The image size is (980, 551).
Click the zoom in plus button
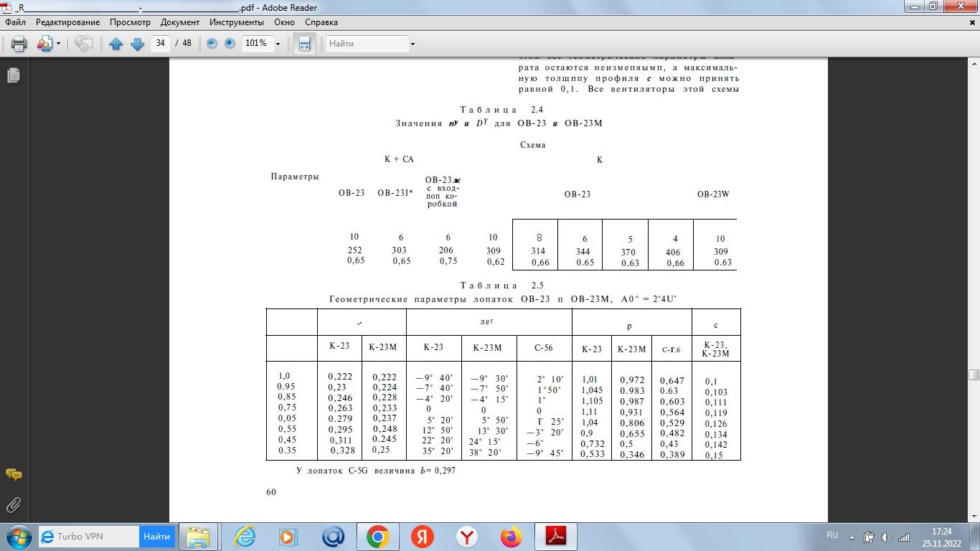(230, 43)
